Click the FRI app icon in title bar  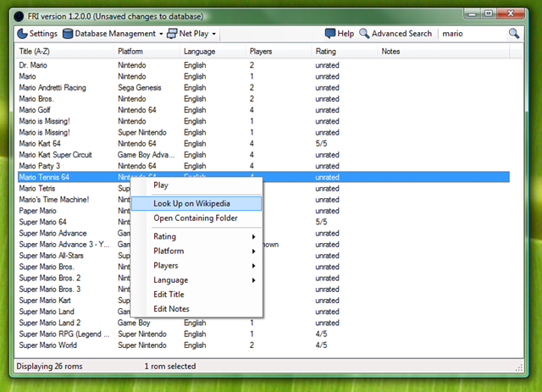tap(19, 16)
